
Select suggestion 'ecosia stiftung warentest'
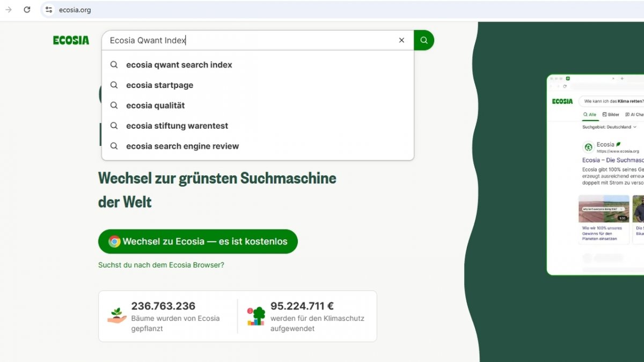[258, 126]
